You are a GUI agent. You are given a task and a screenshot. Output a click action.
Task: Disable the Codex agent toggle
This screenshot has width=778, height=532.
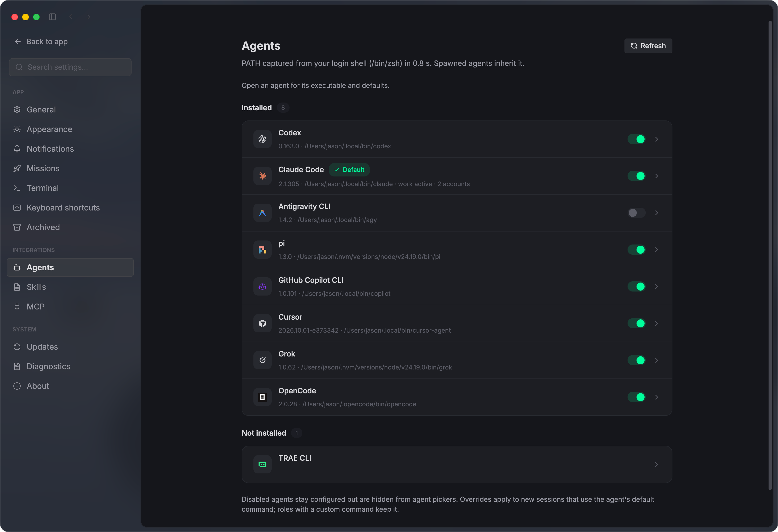(636, 139)
